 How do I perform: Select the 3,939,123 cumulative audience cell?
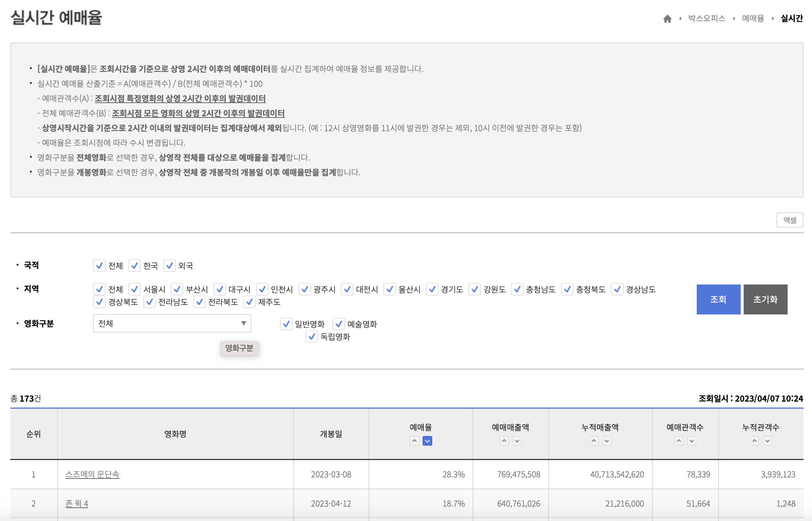coord(761,474)
